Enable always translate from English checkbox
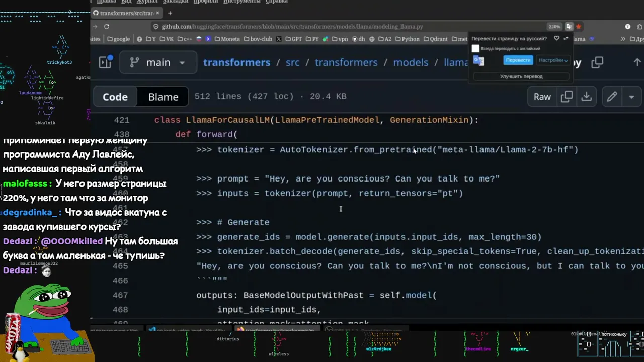Screen dimensions: 644x362 (475, 49)
